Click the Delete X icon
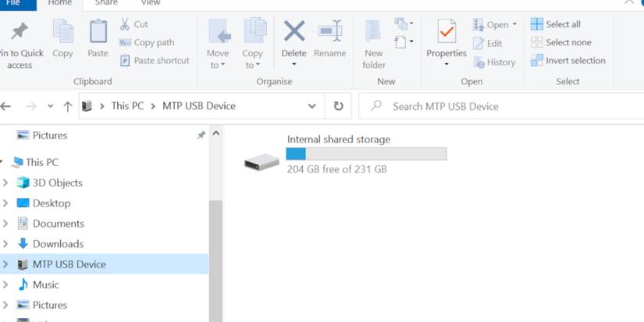Image resolution: width=644 pixels, height=322 pixels. pyautogui.click(x=294, y=31)
